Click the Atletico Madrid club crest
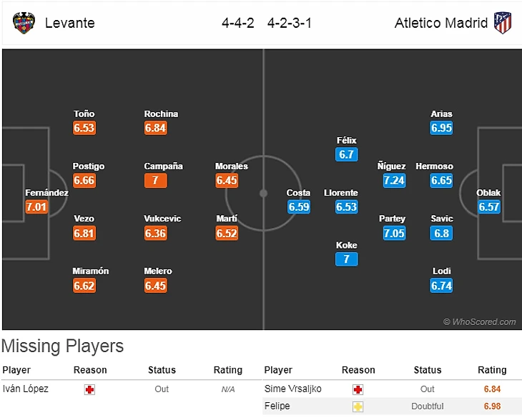Image resolution: width=522 pixels, height=420 pixels. [x=503, y=23]
